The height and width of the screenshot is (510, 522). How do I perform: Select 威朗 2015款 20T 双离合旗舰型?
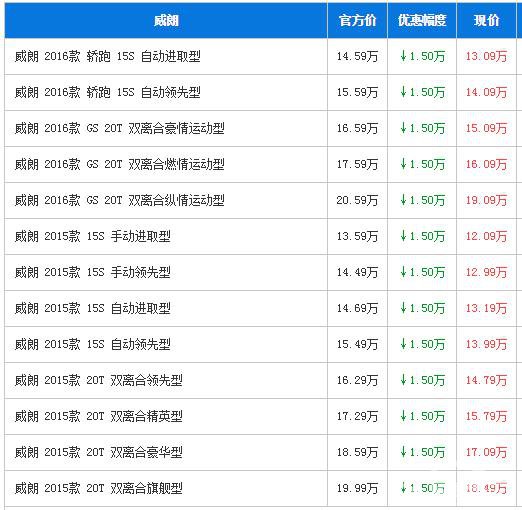[x=98, y=488]
